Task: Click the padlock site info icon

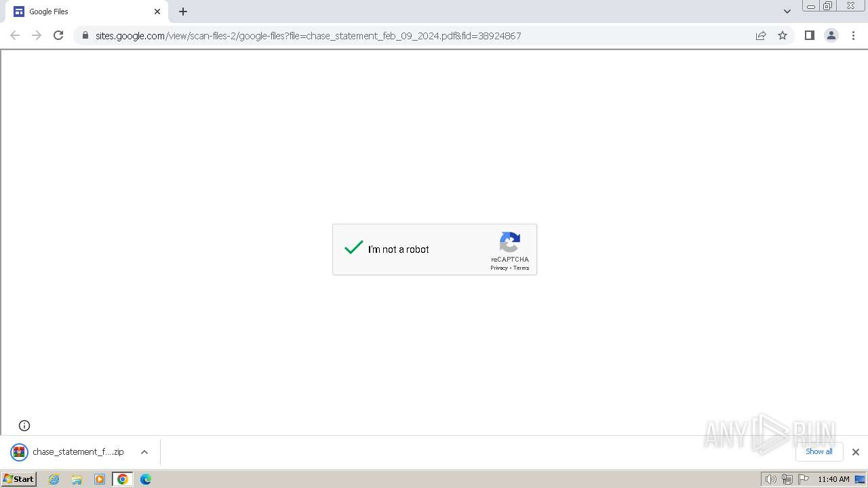Action: (85, 35)
